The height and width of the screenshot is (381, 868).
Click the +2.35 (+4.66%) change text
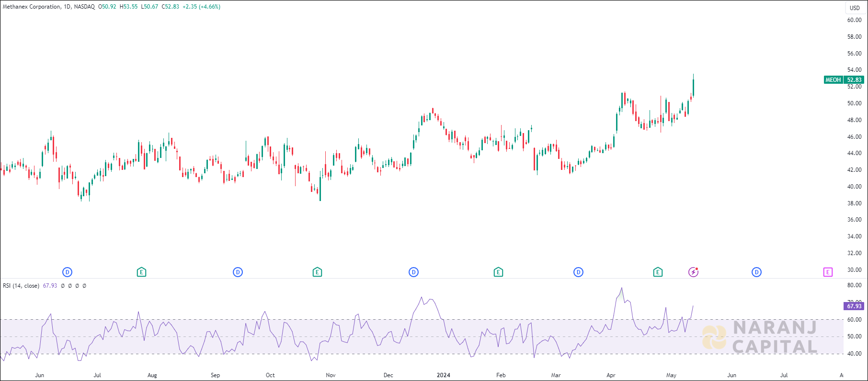pyautogui.click(x=202, y=7)
